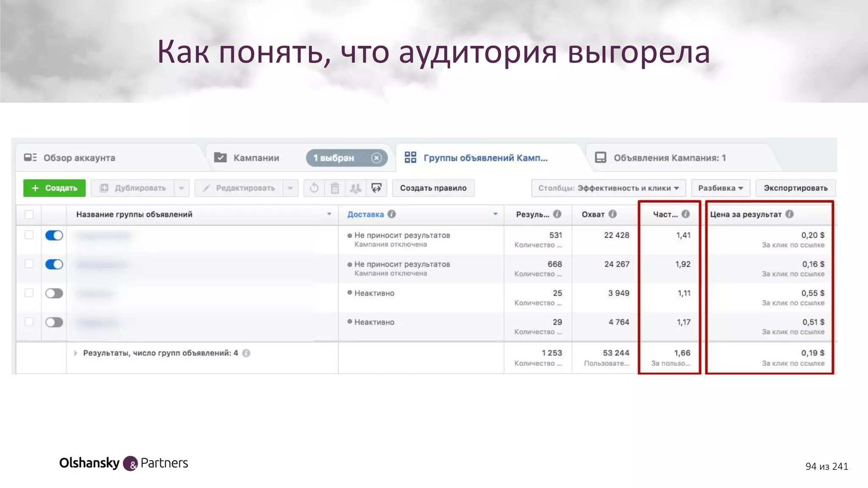This screenshot has width=868, height=488.
Task: Click info icon next to Цена за результат
Action: pos(789,214)
